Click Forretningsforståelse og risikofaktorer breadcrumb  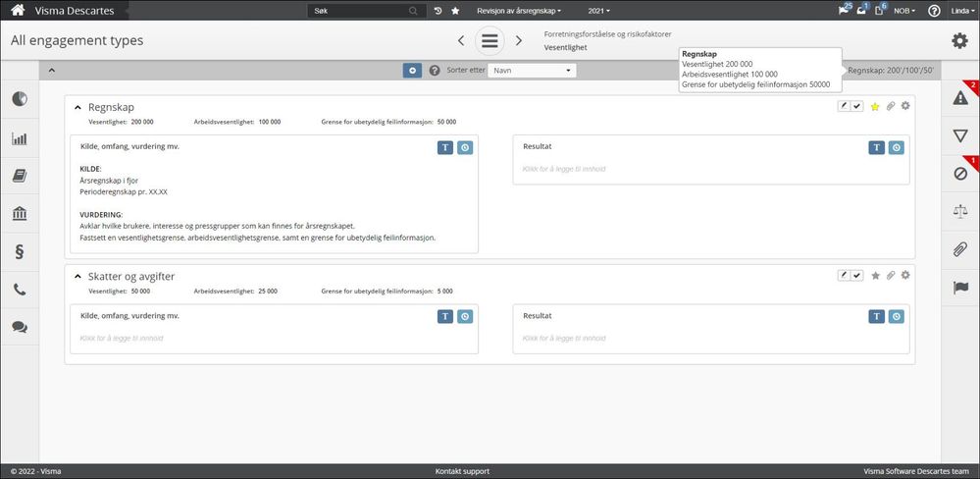coord(607,34)
